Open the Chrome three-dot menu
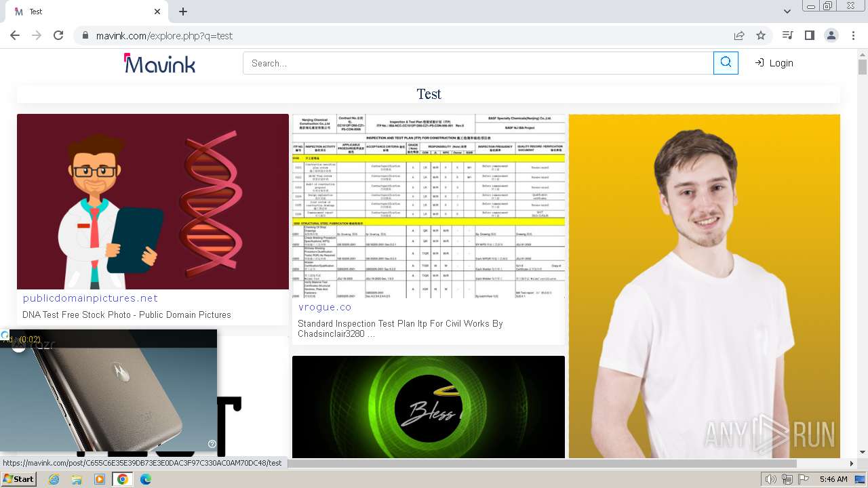Image resolution: width=868 pixels, height=488 pixels. (x=852, y=36)
